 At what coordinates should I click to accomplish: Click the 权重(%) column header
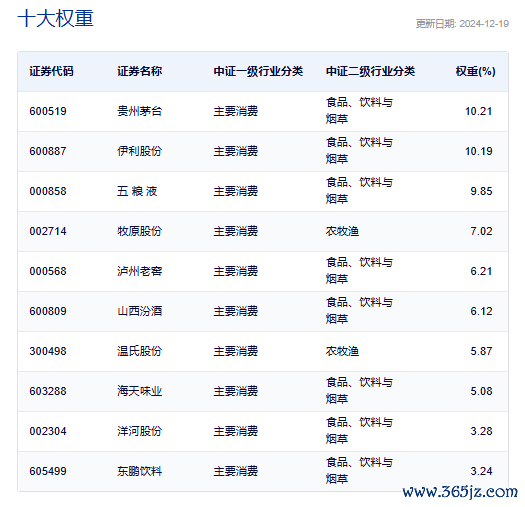475,71
